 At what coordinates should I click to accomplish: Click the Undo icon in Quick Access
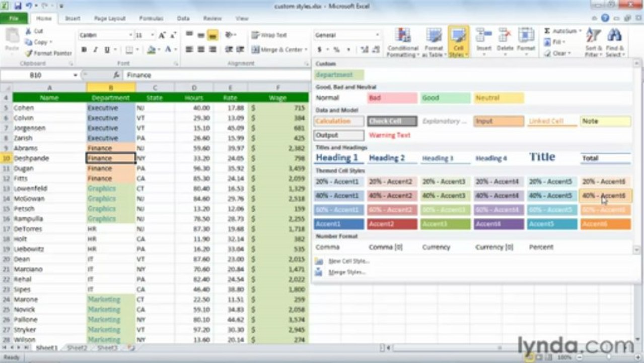tap(29, 6)
